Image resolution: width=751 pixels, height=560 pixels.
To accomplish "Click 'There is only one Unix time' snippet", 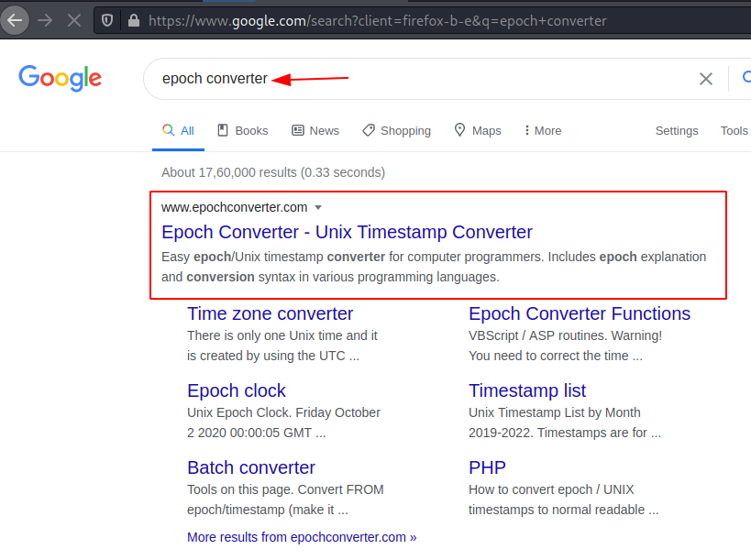I will tap(282, 346).
